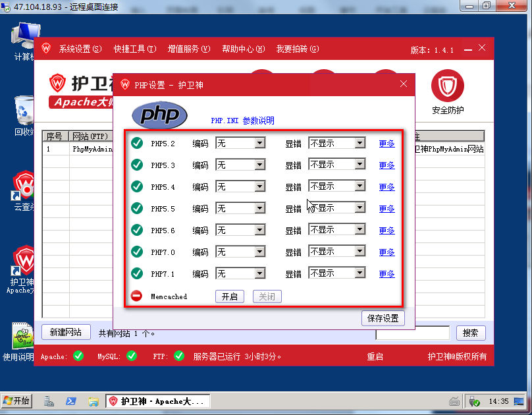The image size is (532, 415).
Task: Click the Apache status check icon
Action: click(x=78, y=356)
